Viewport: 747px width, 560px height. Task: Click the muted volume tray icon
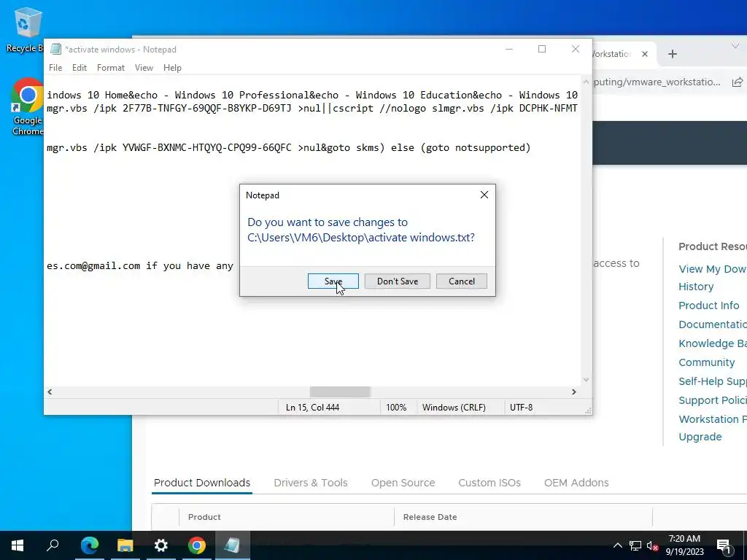point(652,545)
